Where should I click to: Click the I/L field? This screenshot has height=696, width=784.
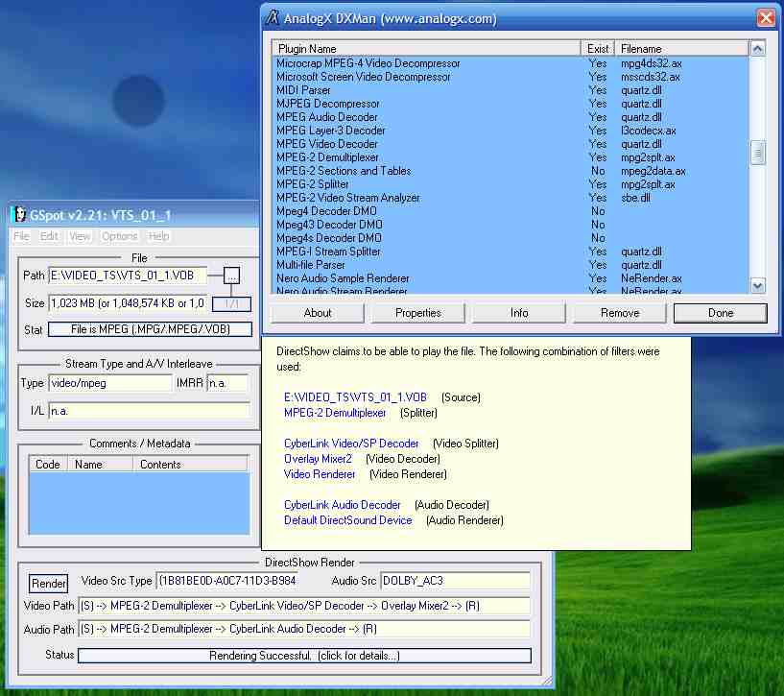tap(149, 411)
